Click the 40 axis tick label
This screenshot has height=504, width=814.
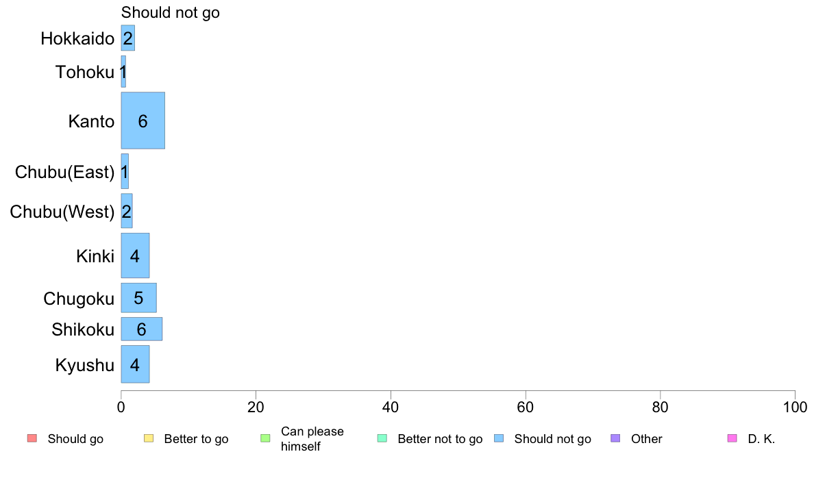[x=391, y=407]
